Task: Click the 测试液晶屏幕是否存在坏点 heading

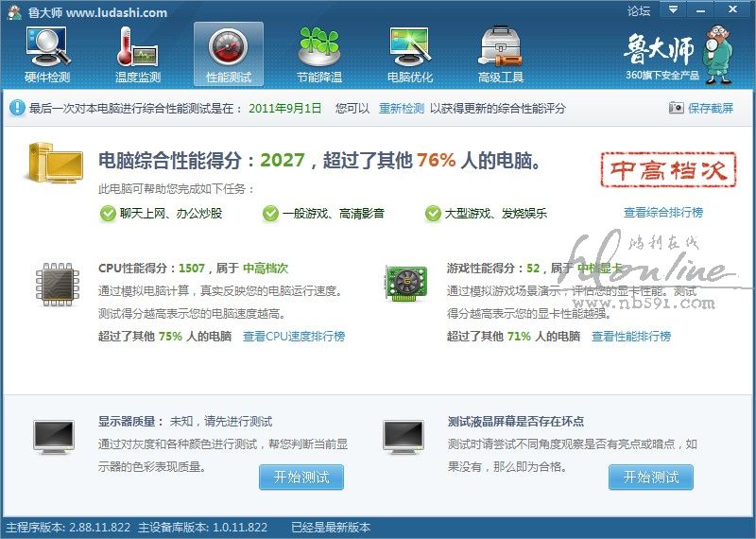Action: click(515, 421)
